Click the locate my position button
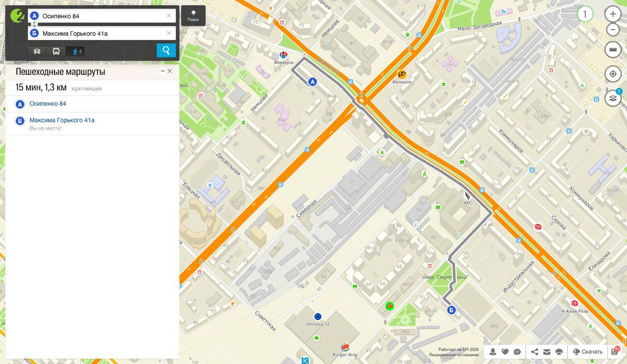Image resolution: width=627 pixels, height=364 pixels. [x=612, y=74]
